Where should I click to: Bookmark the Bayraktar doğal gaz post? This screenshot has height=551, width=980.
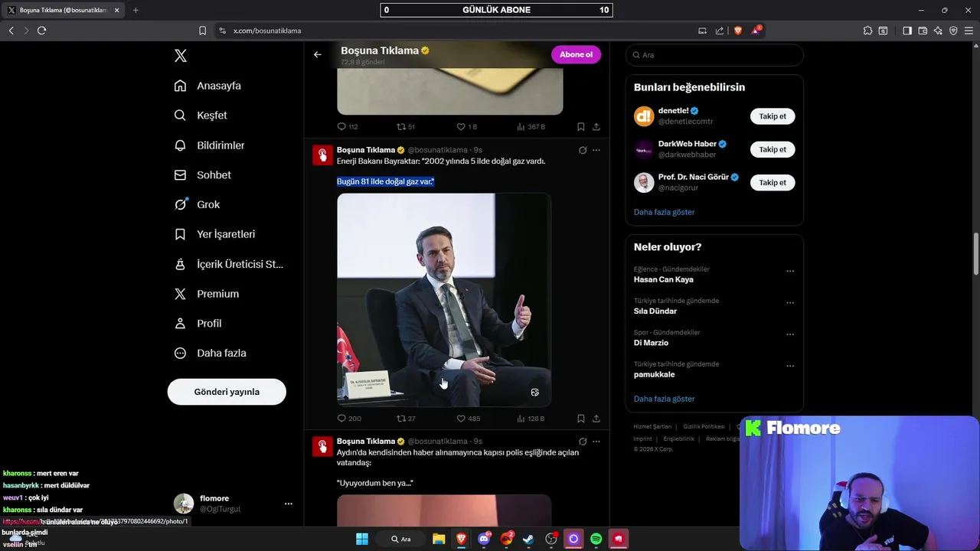pos(581,419)
